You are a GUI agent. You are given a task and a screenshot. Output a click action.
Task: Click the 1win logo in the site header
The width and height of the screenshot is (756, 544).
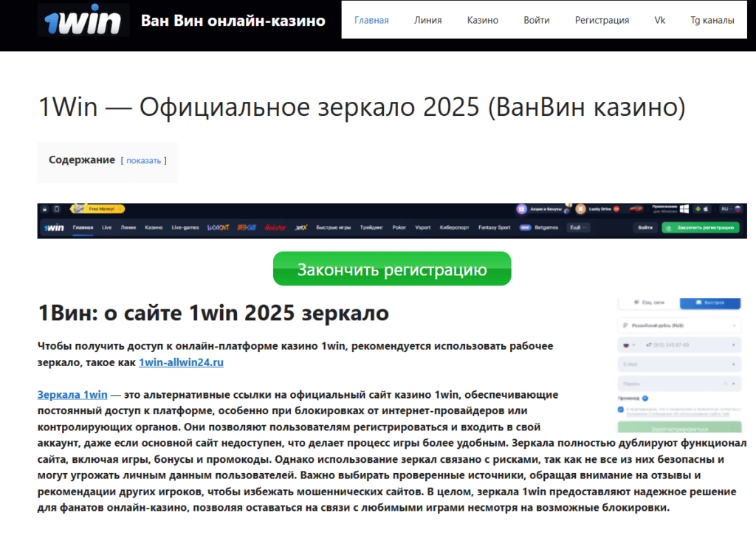(83, 20)
